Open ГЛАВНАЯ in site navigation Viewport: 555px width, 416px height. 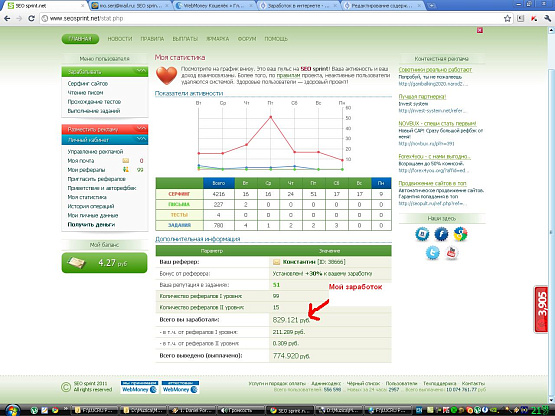pyautogui.click(x=80, y=39)
